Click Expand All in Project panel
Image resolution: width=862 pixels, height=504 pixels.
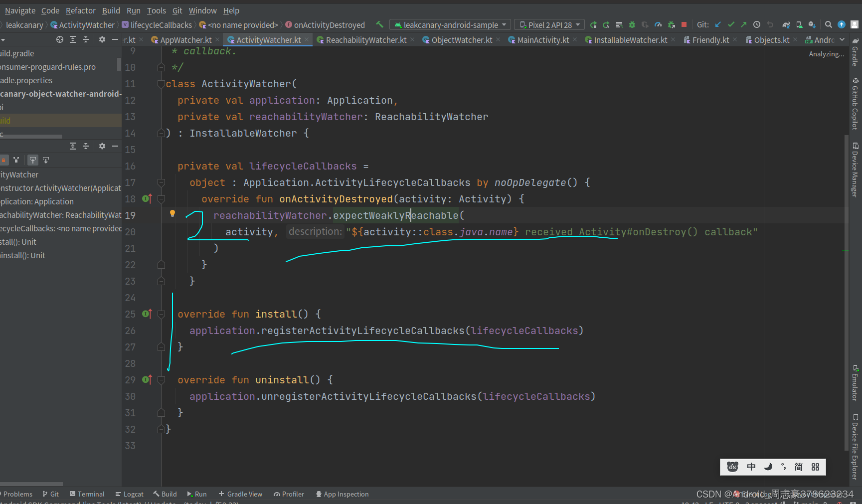click(x=73, y=39)
